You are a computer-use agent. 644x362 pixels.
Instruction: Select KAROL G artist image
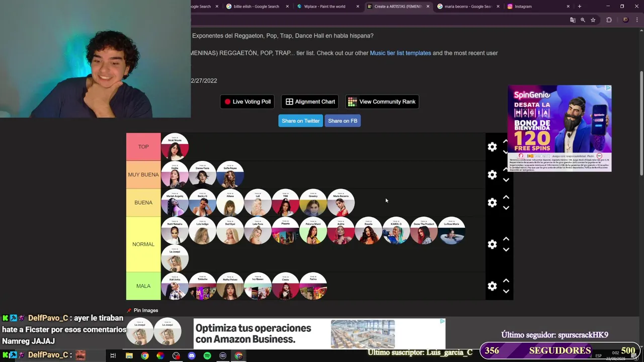(396, 230)
